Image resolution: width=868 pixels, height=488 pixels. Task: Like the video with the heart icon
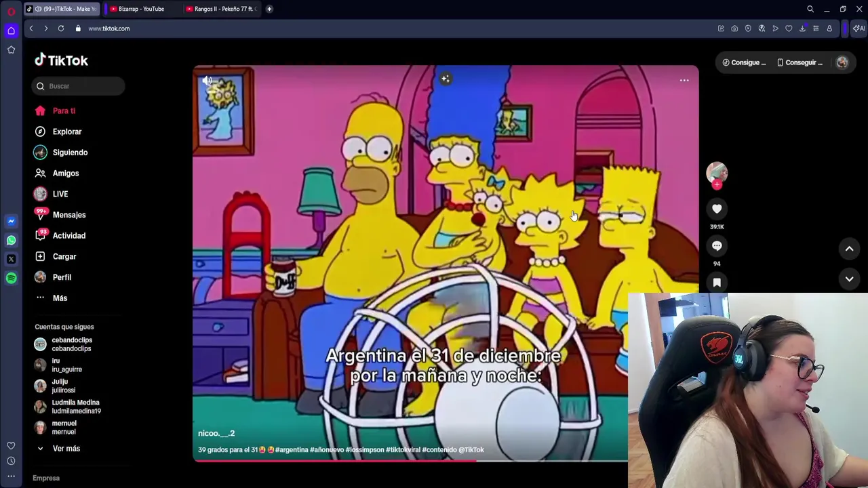[717, 209]
